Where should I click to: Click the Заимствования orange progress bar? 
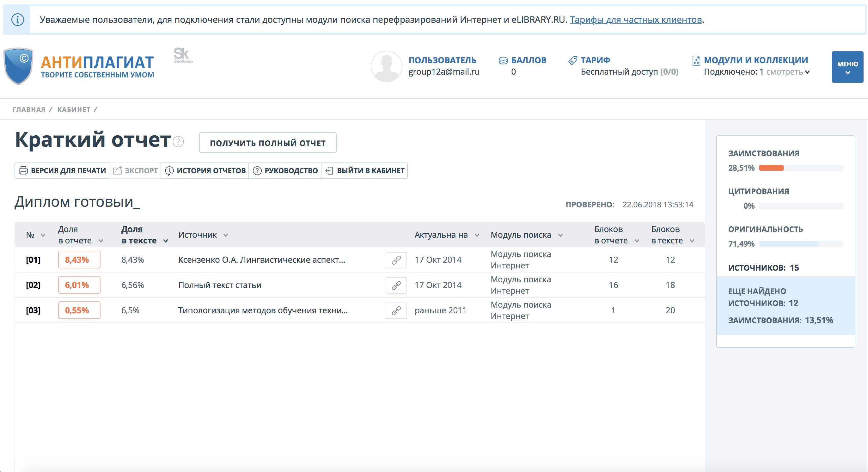(771, 168)
